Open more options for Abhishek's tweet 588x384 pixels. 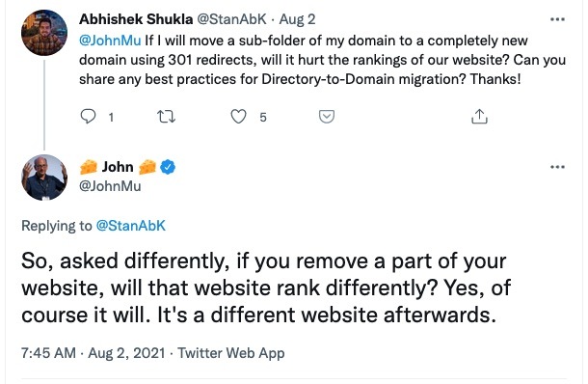point(557,19)
